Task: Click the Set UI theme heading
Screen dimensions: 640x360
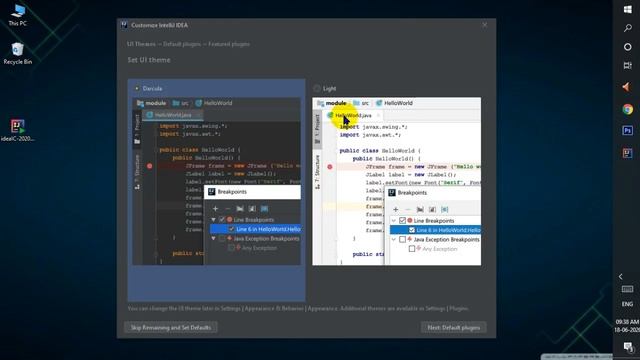Action: tap(149, 60)
